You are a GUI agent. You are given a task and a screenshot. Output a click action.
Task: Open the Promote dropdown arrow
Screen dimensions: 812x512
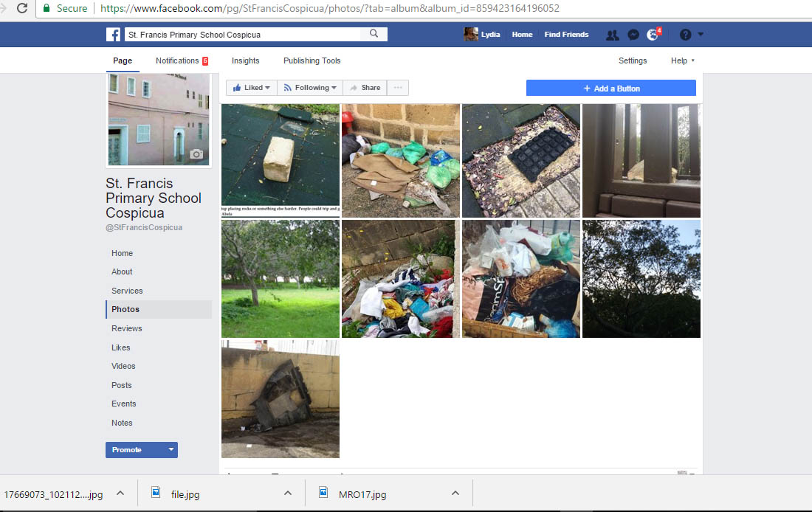click(x=171, y=450)
